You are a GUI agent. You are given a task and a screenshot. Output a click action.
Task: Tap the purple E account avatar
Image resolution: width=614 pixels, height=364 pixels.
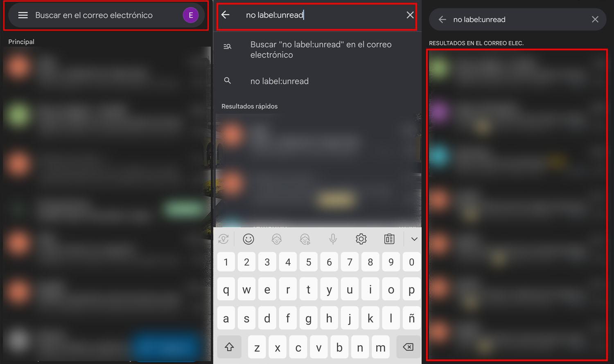[190, 15]
